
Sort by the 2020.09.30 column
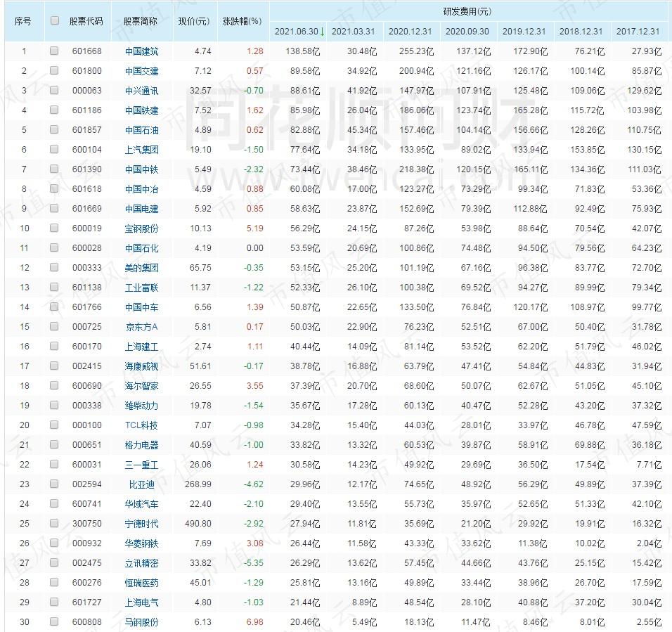(x=467, y=31)
